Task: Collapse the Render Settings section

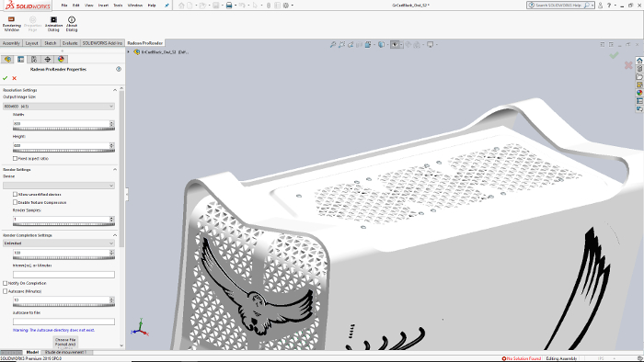Action: tap(115, 169)
